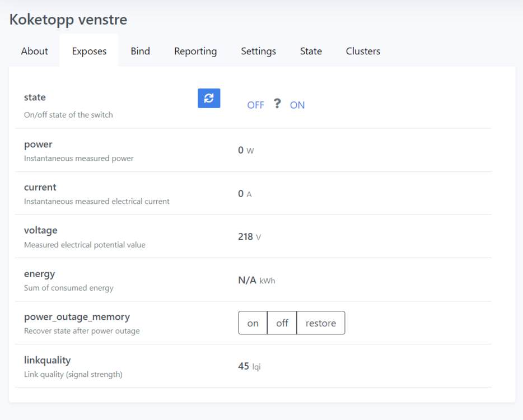
Task: View the State tab
Action: pyautogui.click(x=311, y=51)
